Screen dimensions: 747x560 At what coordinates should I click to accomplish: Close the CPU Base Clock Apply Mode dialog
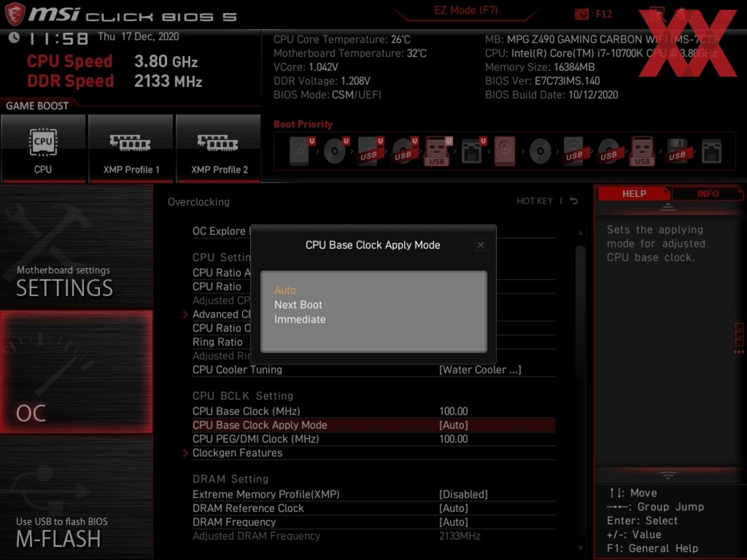(481, 245)
